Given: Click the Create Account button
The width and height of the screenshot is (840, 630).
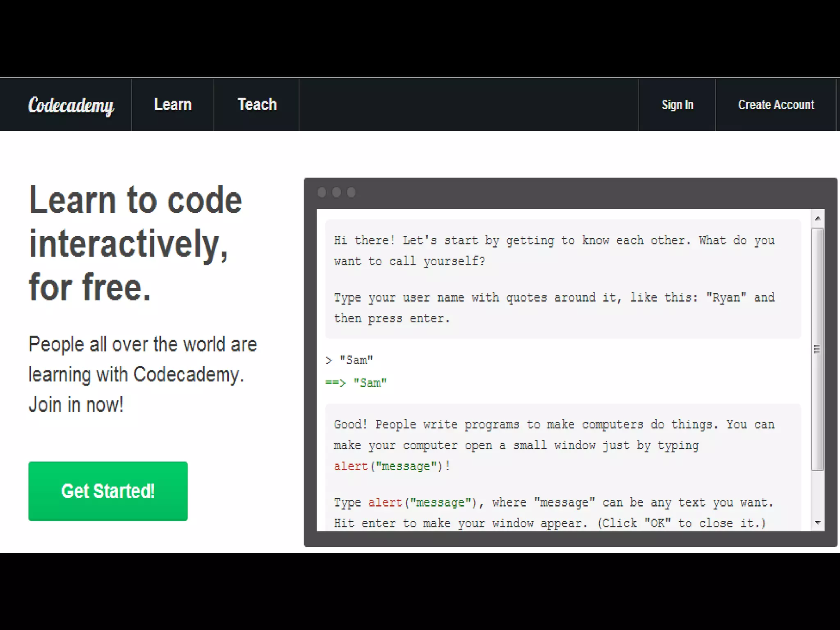Looking at the screenshot, I should (776, 105).
